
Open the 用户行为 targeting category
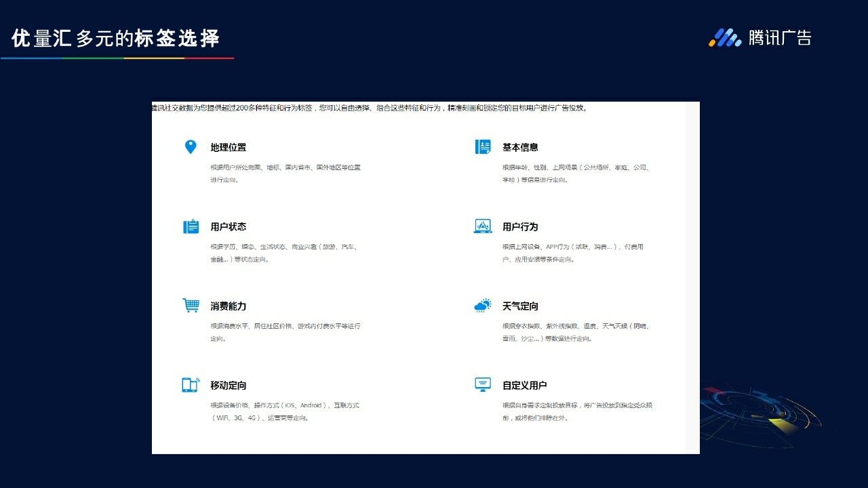519,226
